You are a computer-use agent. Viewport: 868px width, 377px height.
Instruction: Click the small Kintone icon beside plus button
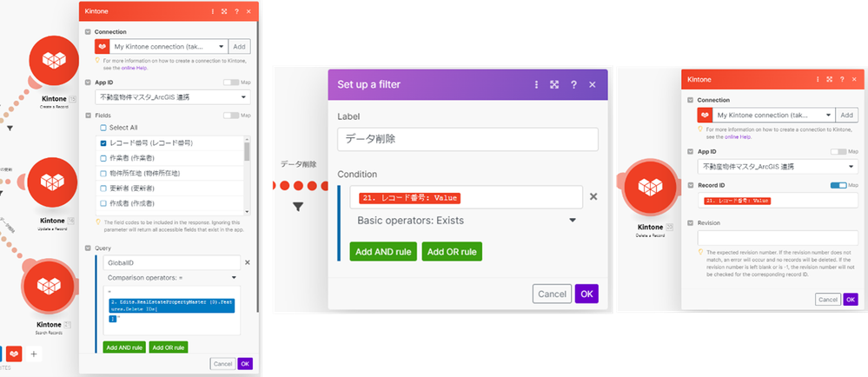click(x=14, y=354)
